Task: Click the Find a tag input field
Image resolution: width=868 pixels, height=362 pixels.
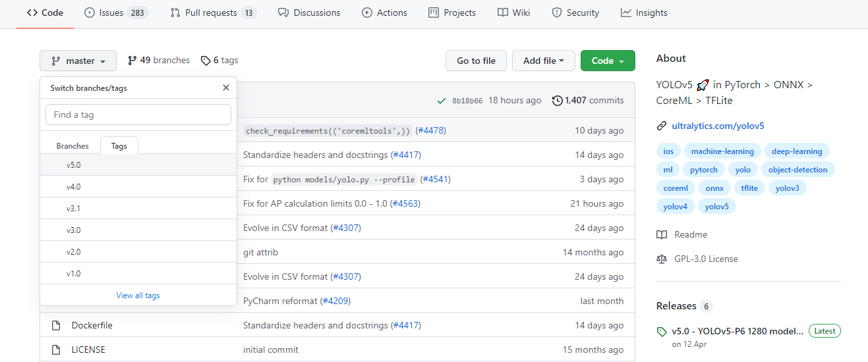Action: [x=138, y=115]
